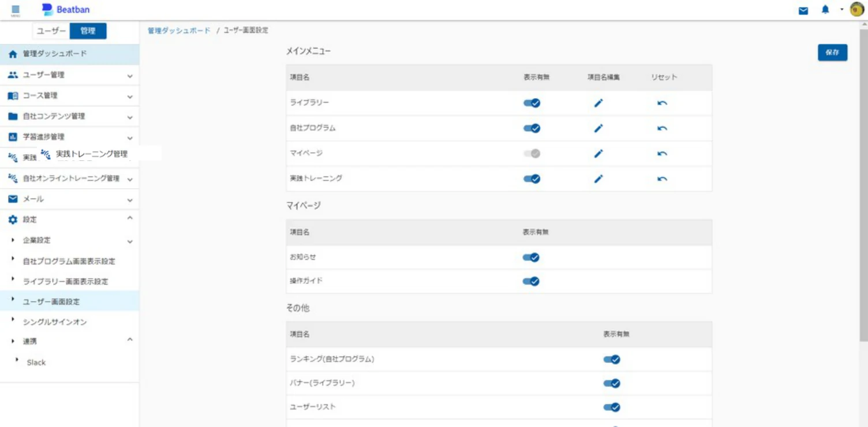The width and height of the screenshot is (868, 427).
Task: Collapse the 設定 section chevron
Action: pyautogui.click(x=130, y=218)
